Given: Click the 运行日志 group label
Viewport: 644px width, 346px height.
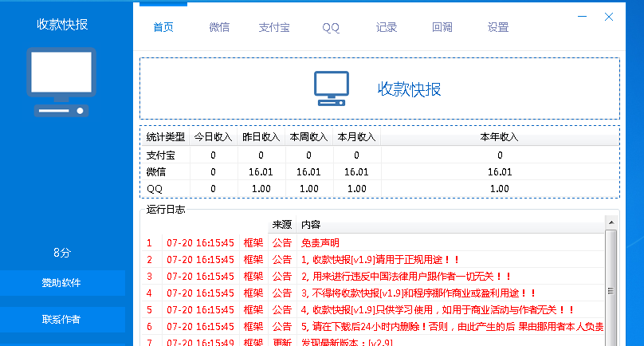Looking at the screenshot, I should click(166, 210).
